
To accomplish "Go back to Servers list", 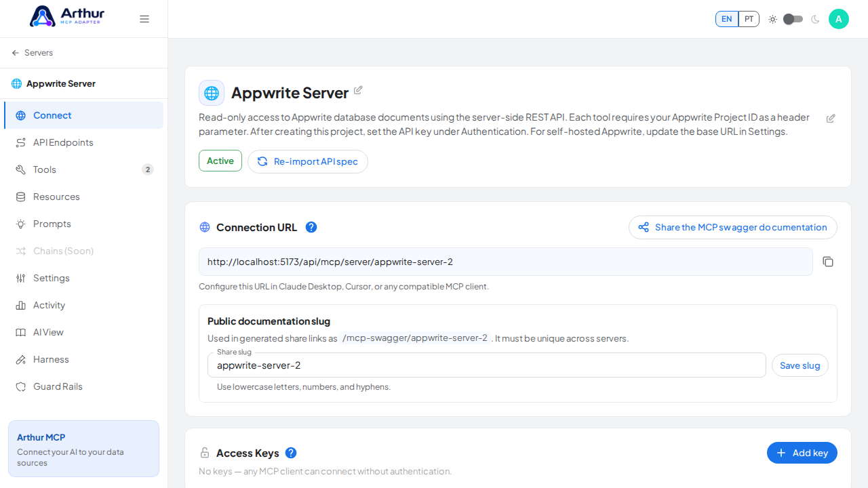I will (32, 53).
